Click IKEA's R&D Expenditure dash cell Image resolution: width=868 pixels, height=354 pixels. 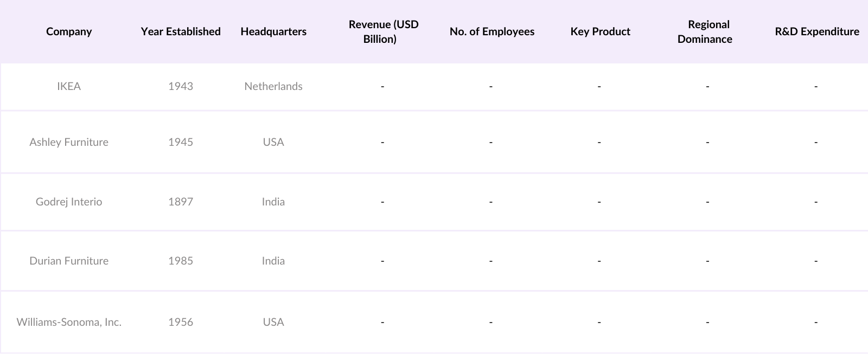coord(815,86)
